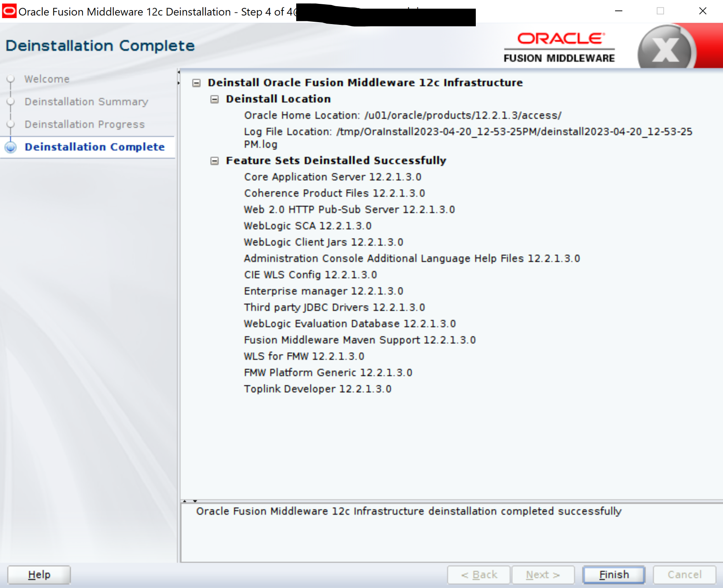The width and height of the screenshot is (723, 588).
Task: Collapse Feature Sets Deinstalled Successfully section
Action: coord(215,161)
